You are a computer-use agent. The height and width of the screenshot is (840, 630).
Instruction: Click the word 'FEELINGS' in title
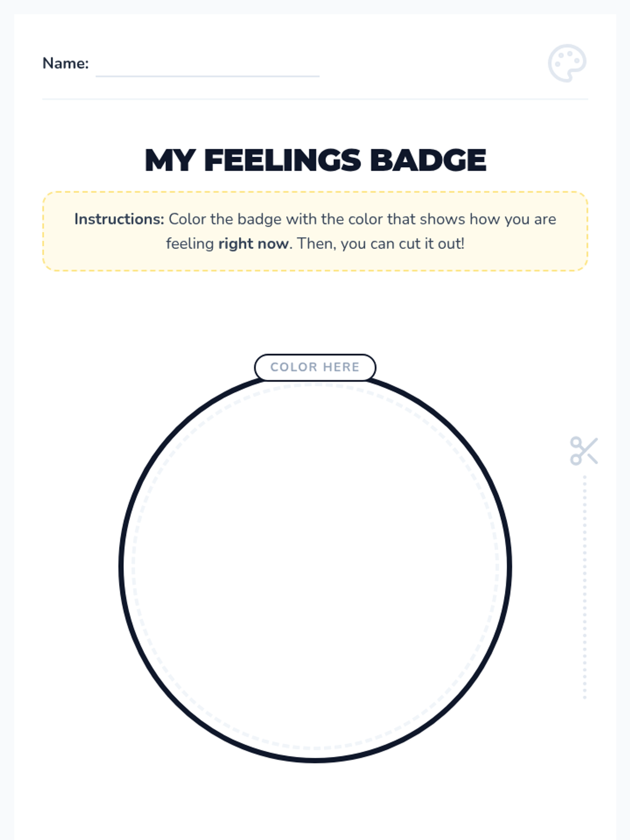click(x=282, y=160)
